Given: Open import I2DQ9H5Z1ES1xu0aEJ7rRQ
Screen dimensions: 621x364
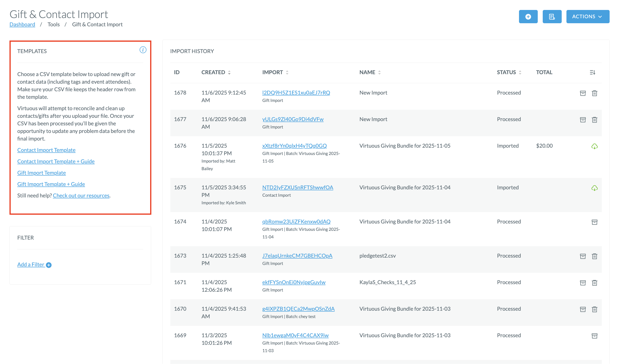Looking at the screenshot, I should [296, 92].
